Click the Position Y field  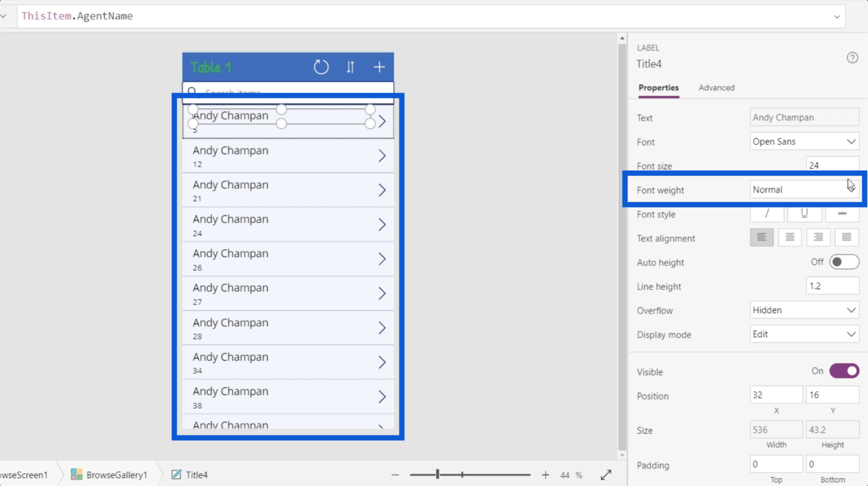pos(832,395)
